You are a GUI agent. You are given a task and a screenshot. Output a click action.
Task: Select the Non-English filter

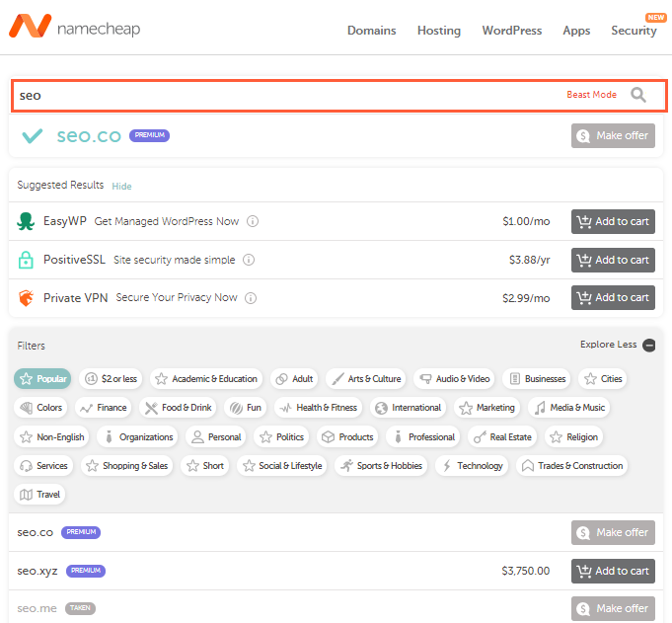coord(52,437)
